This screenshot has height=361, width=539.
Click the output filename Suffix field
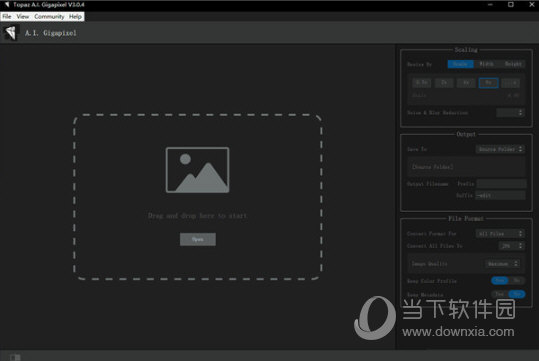tap(500, 195)
